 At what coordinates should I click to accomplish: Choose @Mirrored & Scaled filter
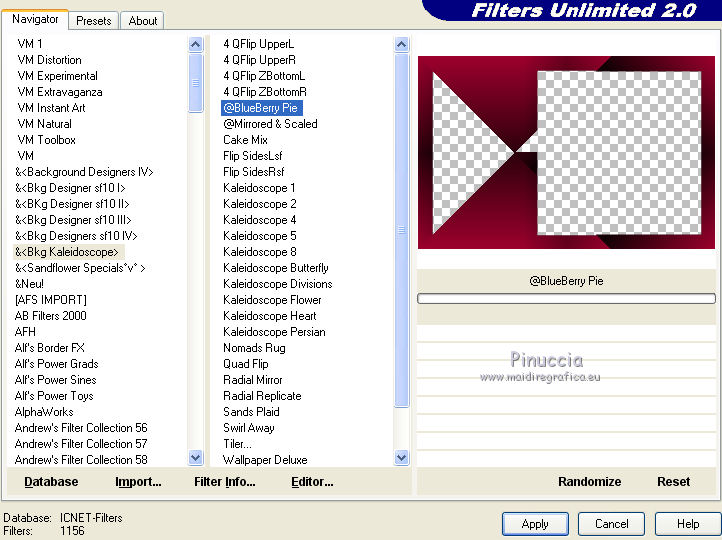(x=270, y=124)
